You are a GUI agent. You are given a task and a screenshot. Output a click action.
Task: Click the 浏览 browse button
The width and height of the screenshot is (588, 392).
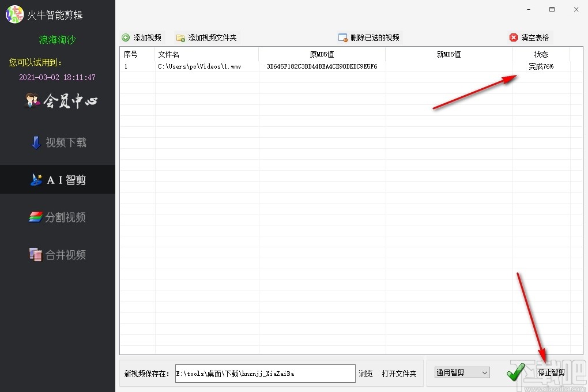(x=365, y=373)
